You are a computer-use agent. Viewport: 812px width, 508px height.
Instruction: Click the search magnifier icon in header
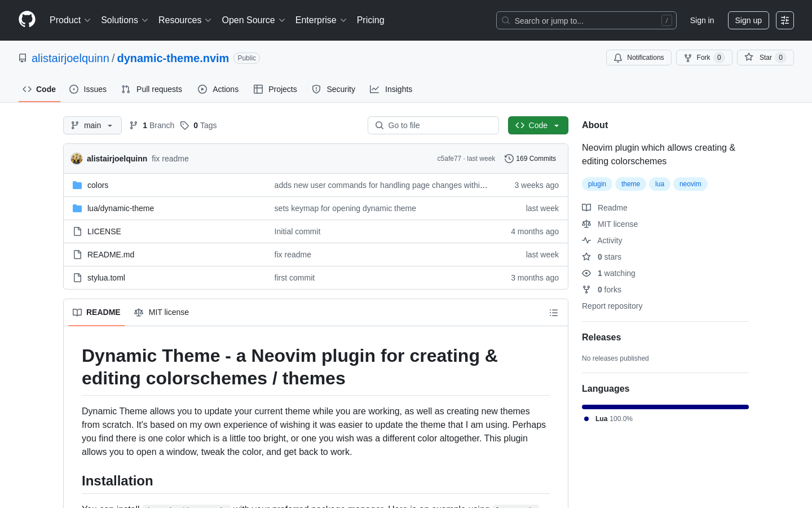click(x=506, y=20)
